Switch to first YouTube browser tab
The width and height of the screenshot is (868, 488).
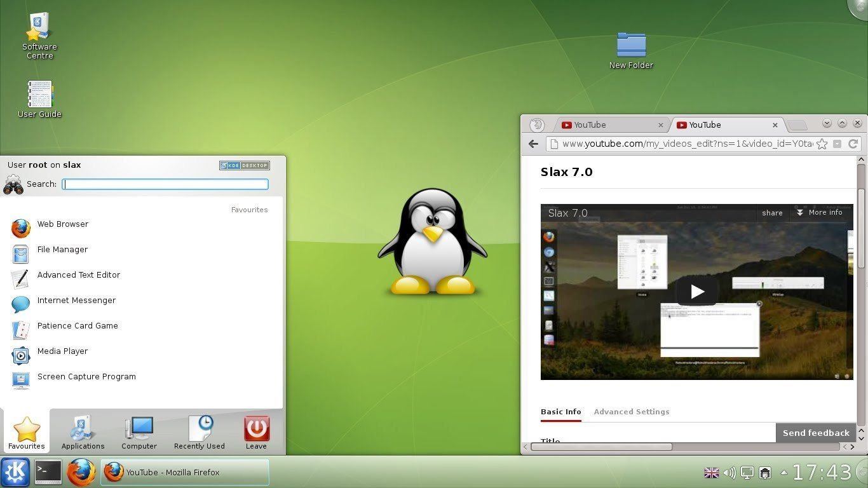[612, 125]
